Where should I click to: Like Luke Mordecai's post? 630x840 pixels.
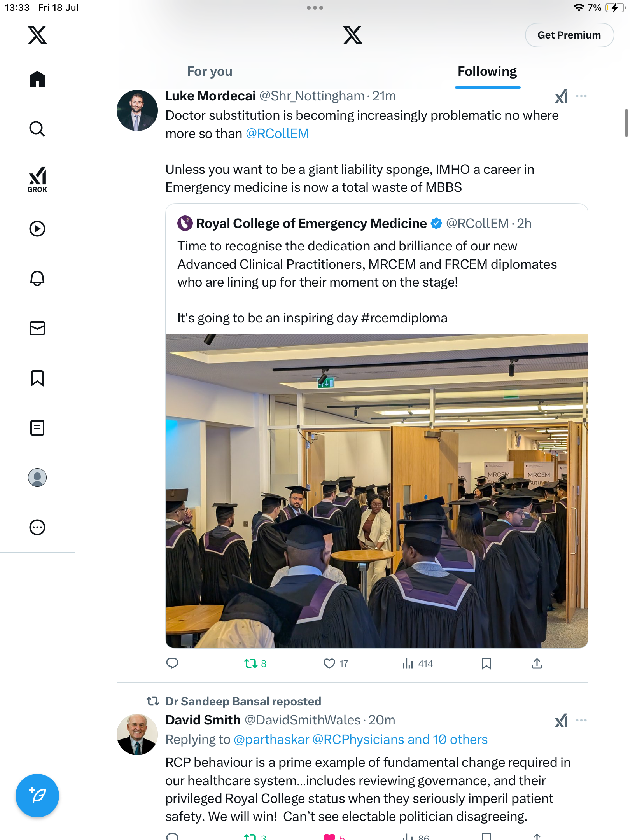329,663
